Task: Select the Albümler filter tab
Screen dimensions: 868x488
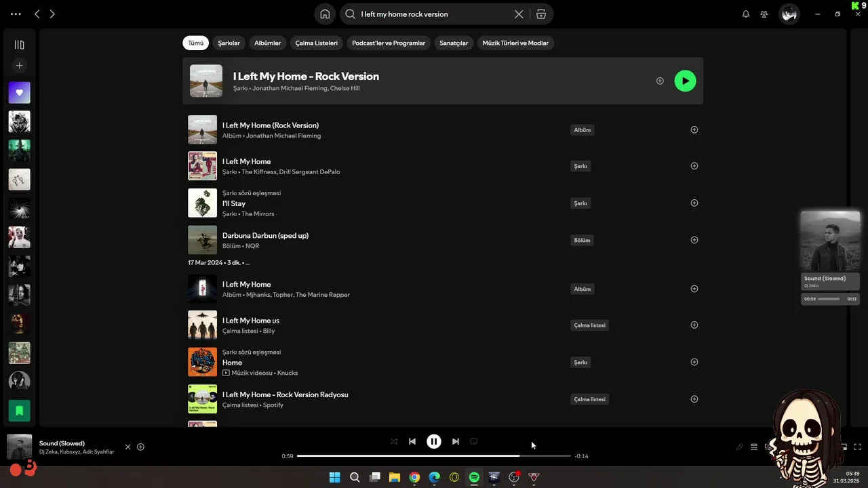Action: click(267, 43)
